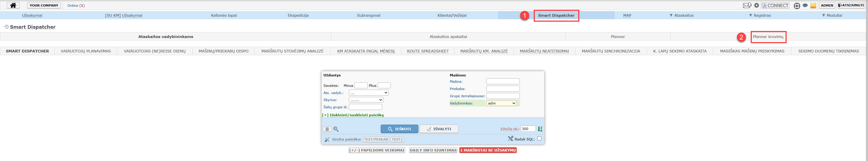The width and height of the screenshot is (868, 161).
Task: Select MARŠRUTŲ KM. ANALIZĖ sub-tab
Action: tap(484, 51)
